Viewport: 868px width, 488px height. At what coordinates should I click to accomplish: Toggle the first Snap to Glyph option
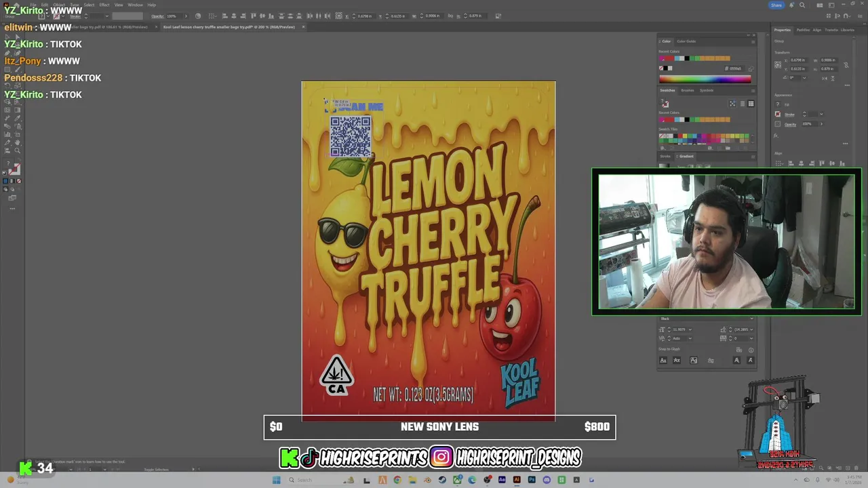pyautogui.click(x=663, y=361)
